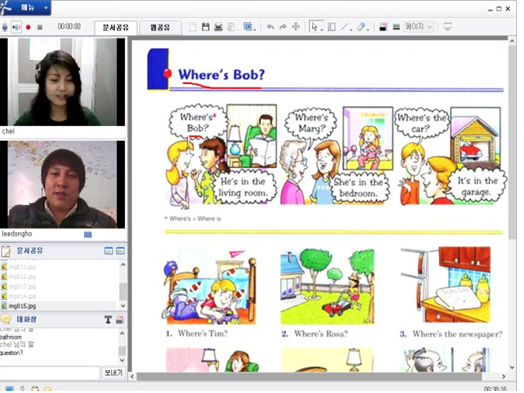The width and height of the screenshot is (524, 393).
Task: Click chat window scroll-up arrow
Action: click(122, 334)
